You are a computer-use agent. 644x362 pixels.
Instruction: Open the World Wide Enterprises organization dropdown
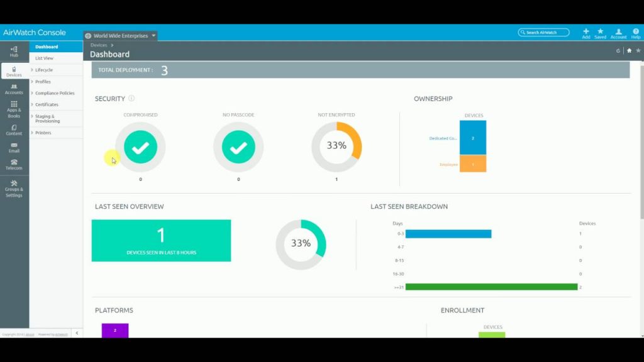119,35
